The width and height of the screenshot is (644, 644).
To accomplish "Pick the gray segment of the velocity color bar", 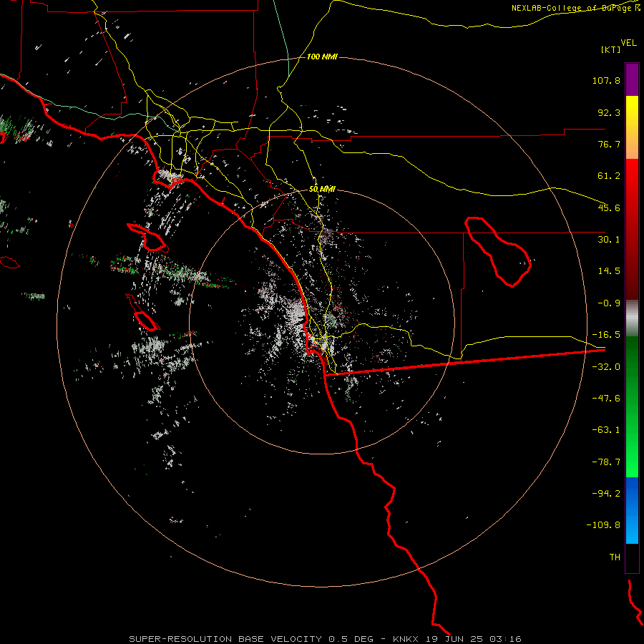I will click(x=632, y=318).
